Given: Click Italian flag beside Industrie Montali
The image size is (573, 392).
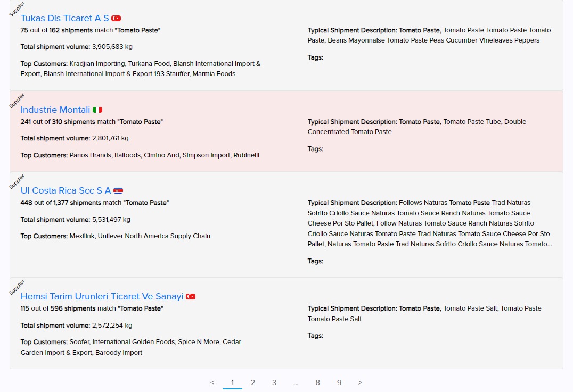Looking at the screenshot, I should (x=97, y=110).
